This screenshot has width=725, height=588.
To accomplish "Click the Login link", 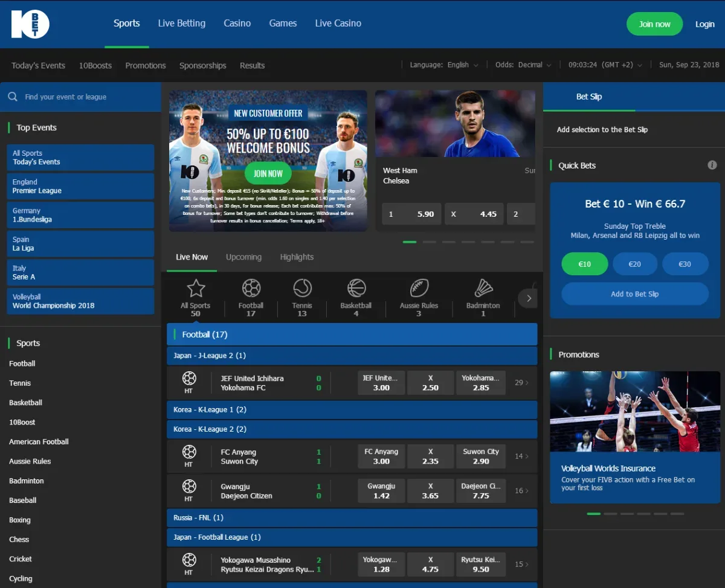I will (705, 24).
